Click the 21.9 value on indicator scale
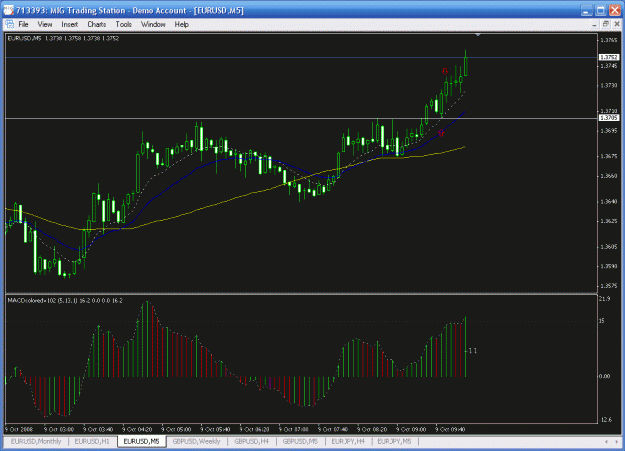The width and height of the screenshot is (625, 451). pyautogui.click(x=605, y=299)
